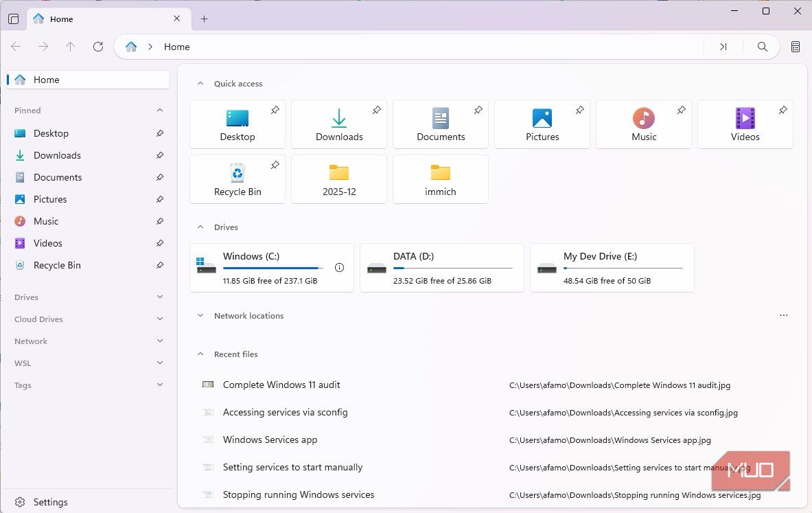Expand the Network sidebar section
The image size is (812, 513).
(160, 341)
